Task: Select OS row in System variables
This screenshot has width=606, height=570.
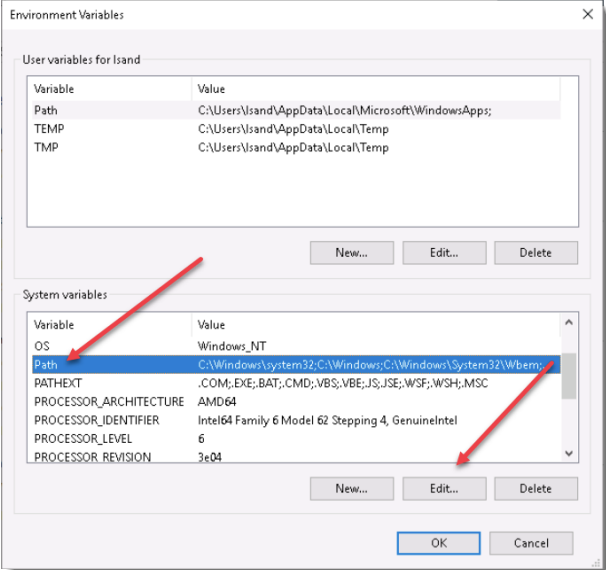Action: click(296, 346)
